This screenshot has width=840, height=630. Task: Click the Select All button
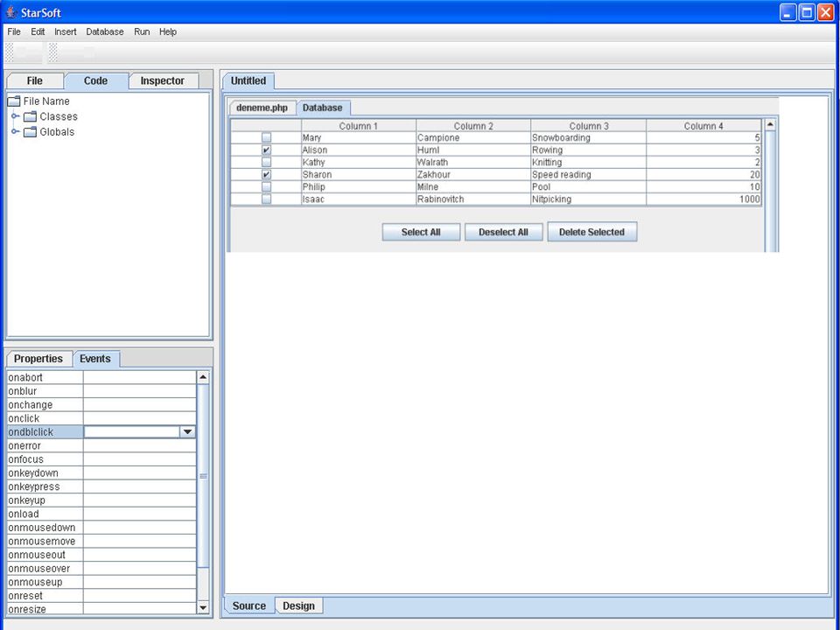[421, 232]
